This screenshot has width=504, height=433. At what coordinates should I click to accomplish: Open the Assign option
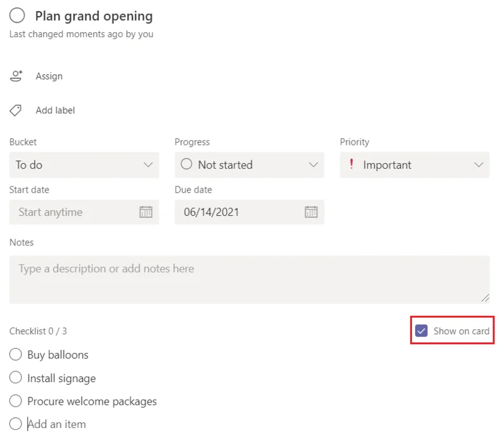click(49, 76)
